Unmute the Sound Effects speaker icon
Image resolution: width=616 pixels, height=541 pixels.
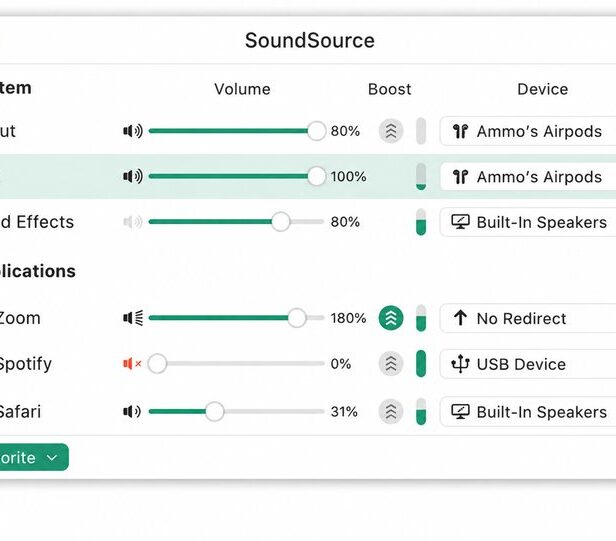click(x=133, y=222)
